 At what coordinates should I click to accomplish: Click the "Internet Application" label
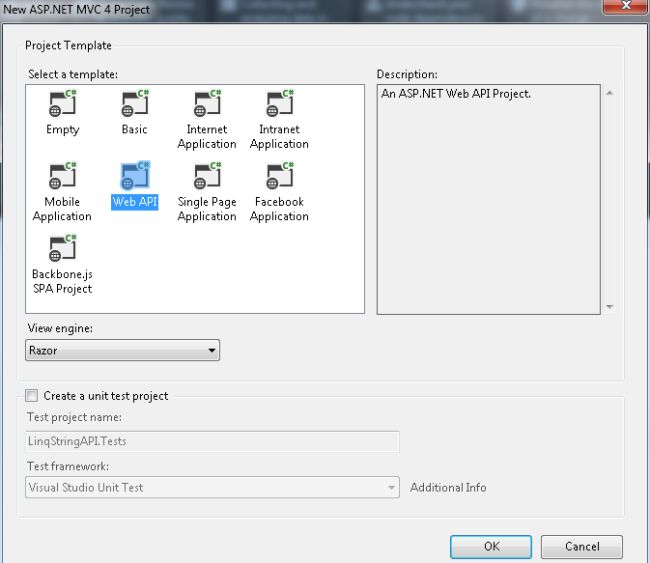point(207,136)
